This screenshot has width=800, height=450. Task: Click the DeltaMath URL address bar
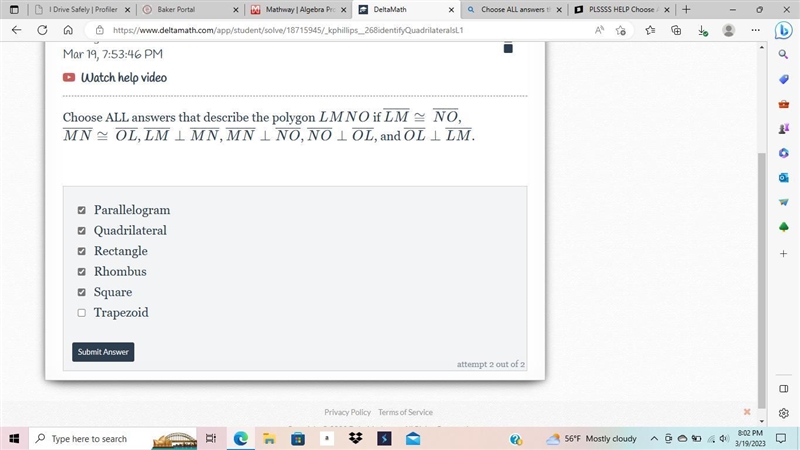tap(288, 30)
